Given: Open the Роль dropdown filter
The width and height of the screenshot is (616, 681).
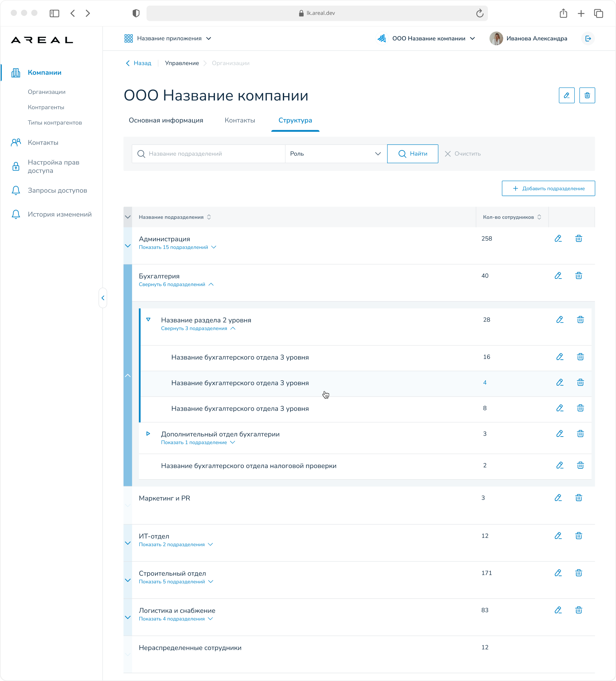Looking at the screenshot, I should coord(336,154).
